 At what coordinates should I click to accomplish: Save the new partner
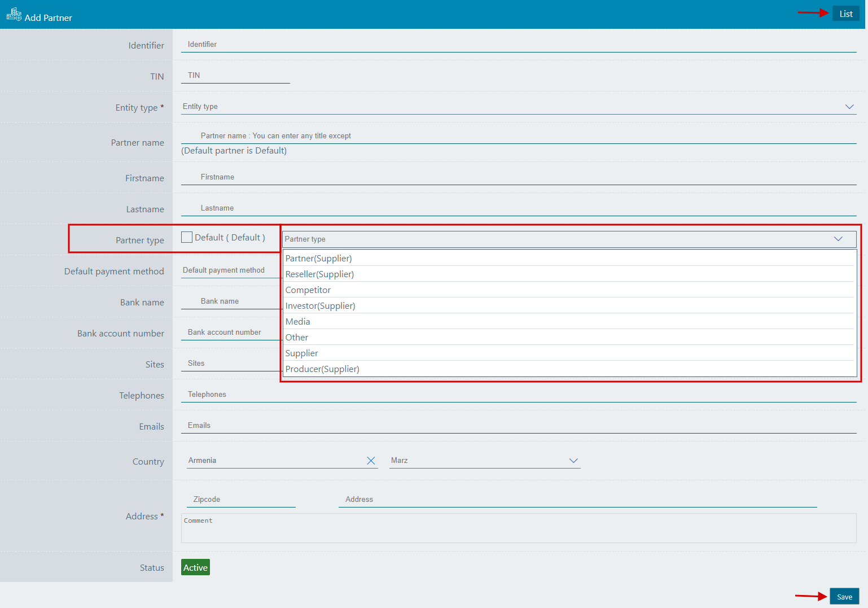click(844, 597)
